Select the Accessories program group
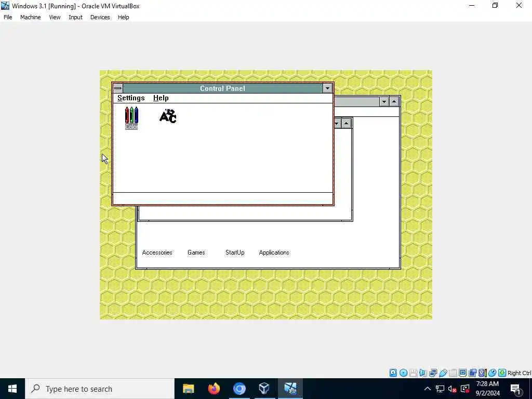Image resolution: width=532 pixels, height=399 pixels. [157, 252]
